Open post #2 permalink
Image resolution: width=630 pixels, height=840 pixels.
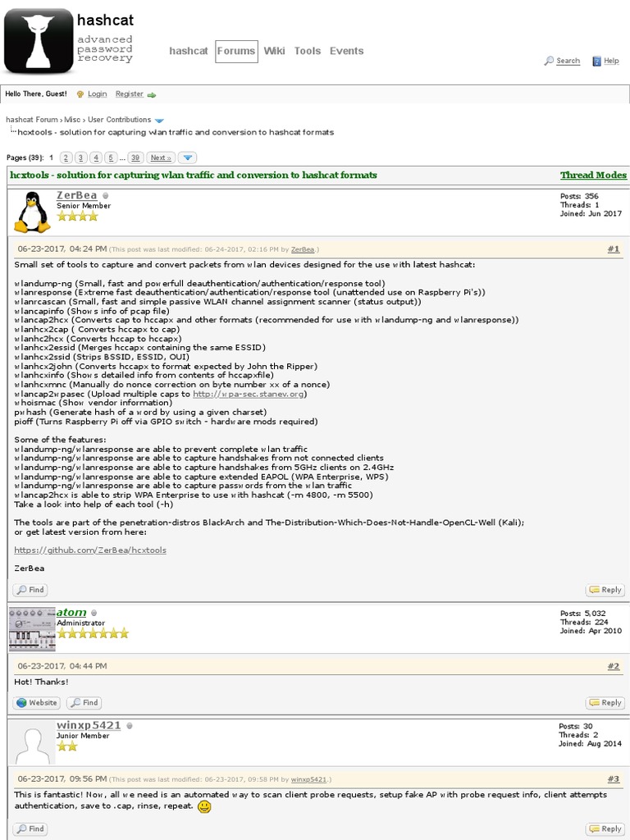click(x=614, y=666)
